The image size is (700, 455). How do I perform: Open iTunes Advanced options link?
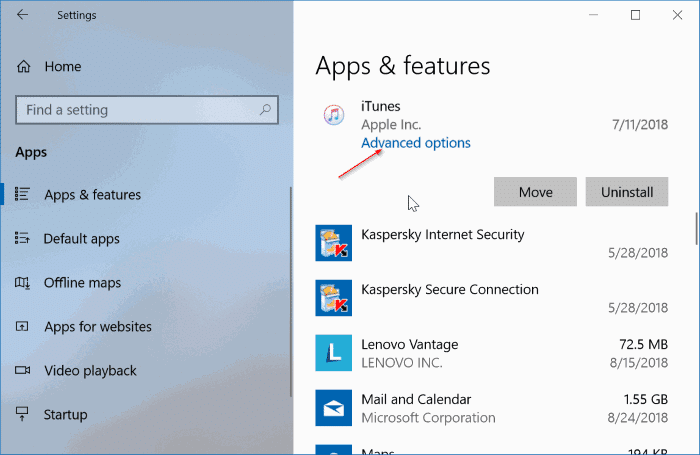pos(416,143)
